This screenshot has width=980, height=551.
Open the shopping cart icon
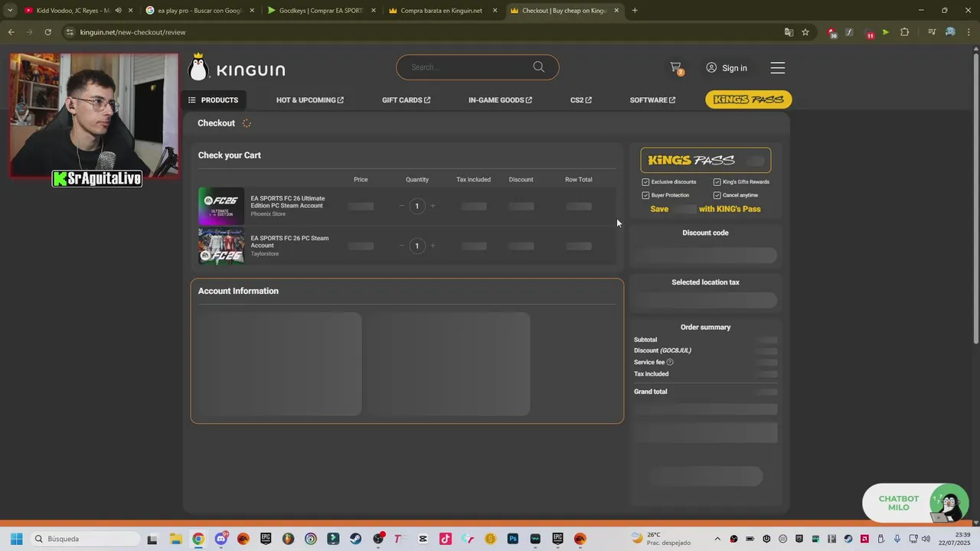675,67
